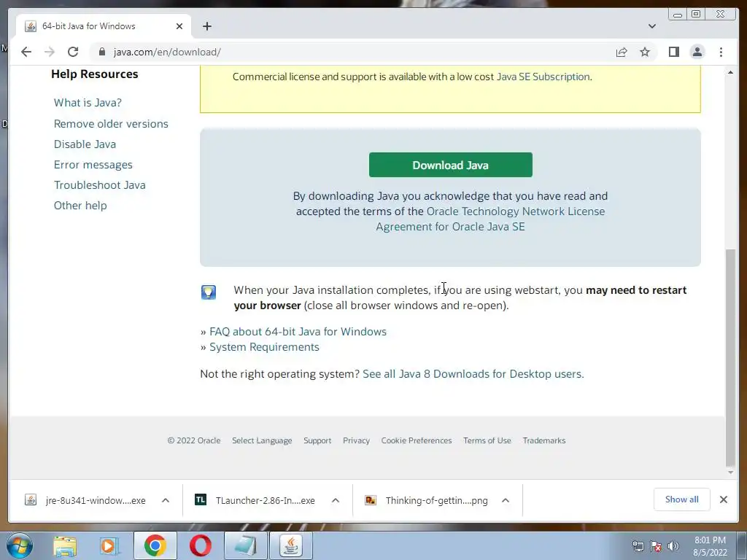
Task: Open the Windows Start menu
Action: [19, 545]
